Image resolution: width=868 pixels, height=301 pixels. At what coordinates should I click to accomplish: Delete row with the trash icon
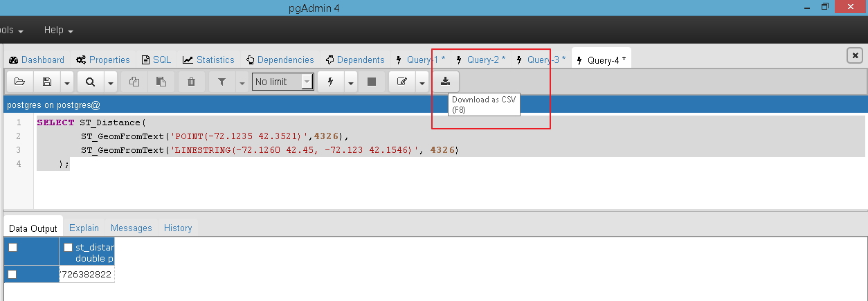pos(192,82)
